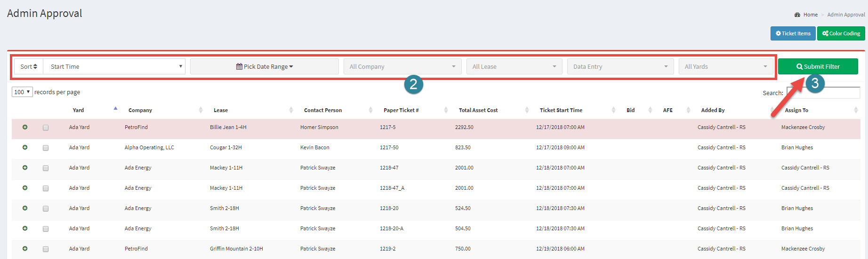Check the box for ticket 1218-20-A
The height and width of the screenshot is (259, 868).
(46, 229)
